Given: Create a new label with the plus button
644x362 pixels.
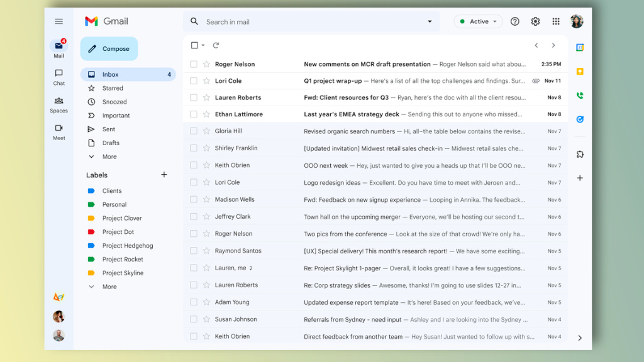Looking at the screenshot, I should 164,175.
